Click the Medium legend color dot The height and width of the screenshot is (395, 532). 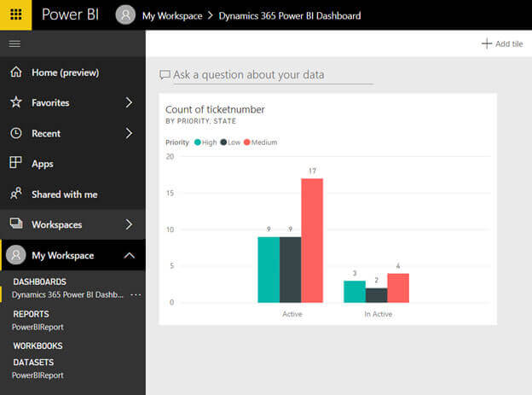point(246,142)
